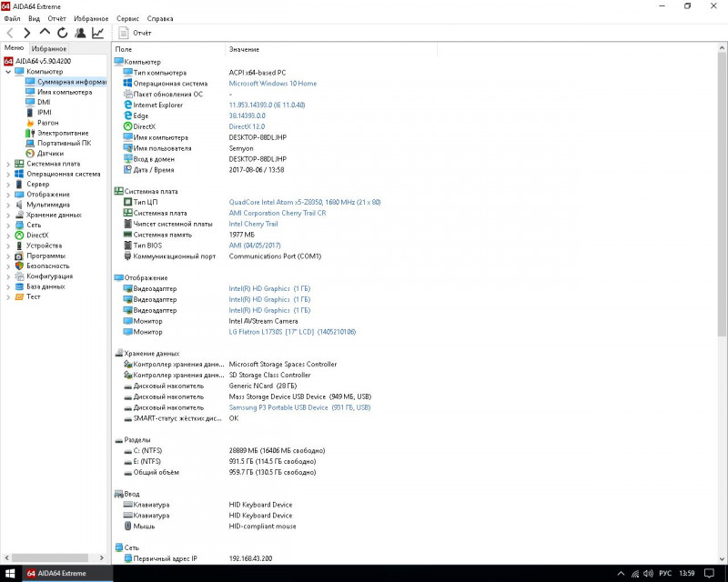728x582 pixels.
Task: Switch input language via РУС indicator
Action: 665,573
